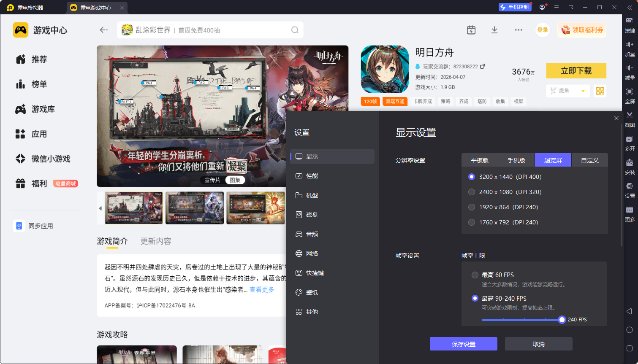This screenshot has height=364, width=638.
Task: Switch to 平板版 resolution tab
Action: (480, 160)
